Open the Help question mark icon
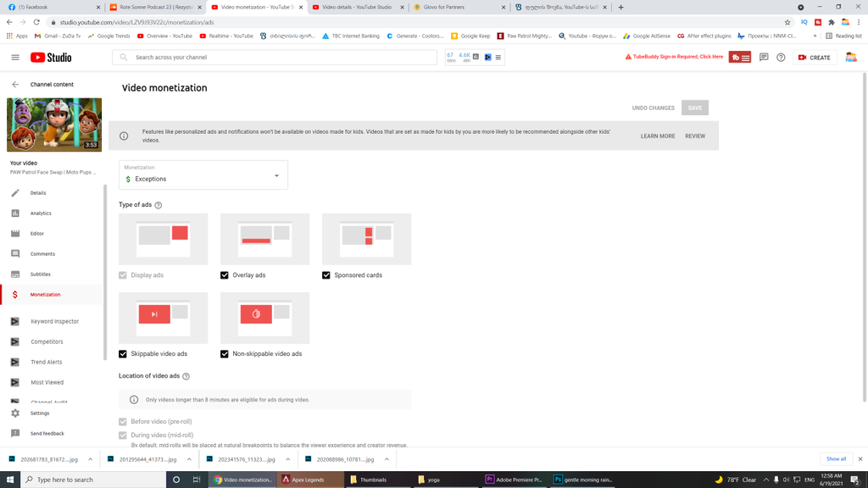Screen dimensions: 868x488 [x=781, y=58]
